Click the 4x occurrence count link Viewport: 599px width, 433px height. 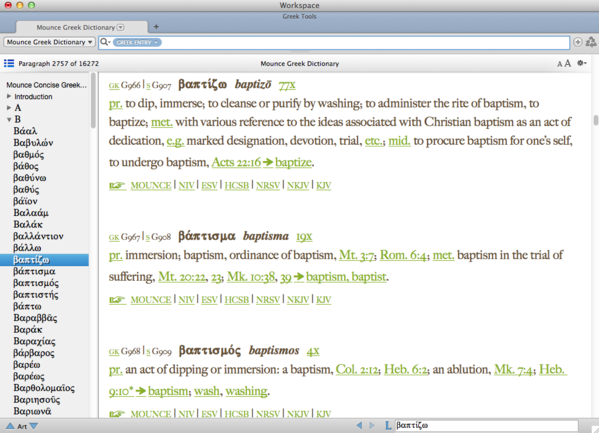(x=313, y=351)
